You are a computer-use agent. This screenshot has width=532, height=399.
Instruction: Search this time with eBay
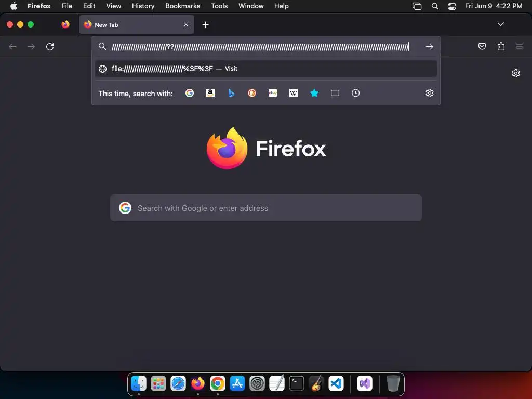(x=273, y=93)
